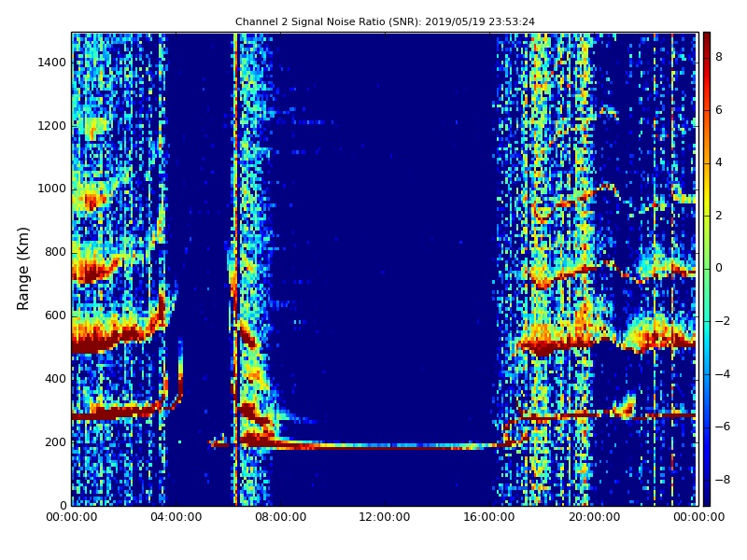Click the colorbar label 4
The width and height of the screenshot is (747, 560).
pyautogui.click(x=719, y=162)
